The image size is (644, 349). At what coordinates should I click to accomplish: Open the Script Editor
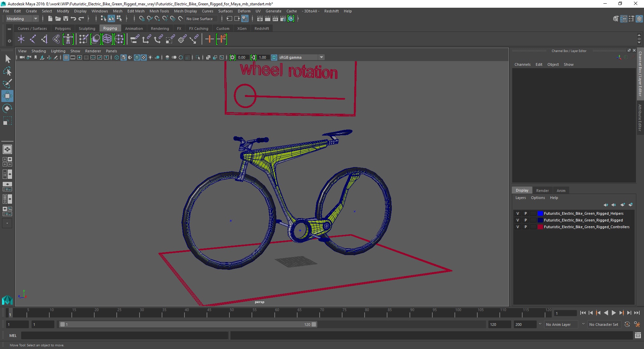[638, 335]
